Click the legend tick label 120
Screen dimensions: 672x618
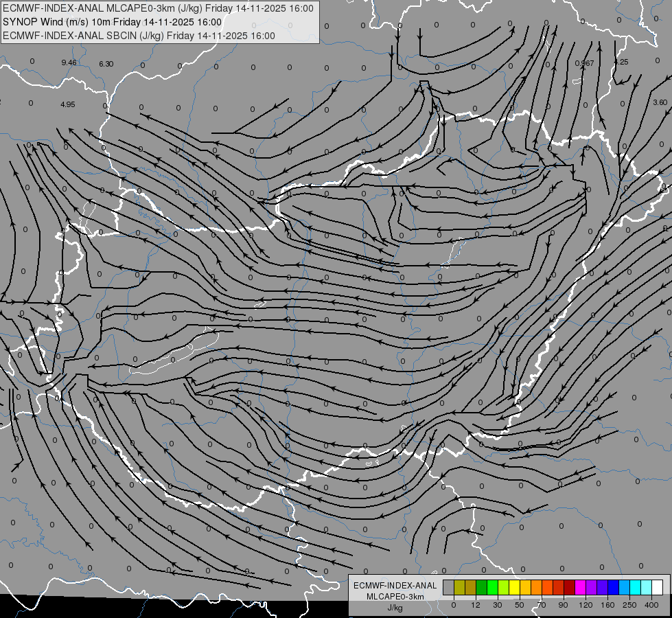pos(586,605)
